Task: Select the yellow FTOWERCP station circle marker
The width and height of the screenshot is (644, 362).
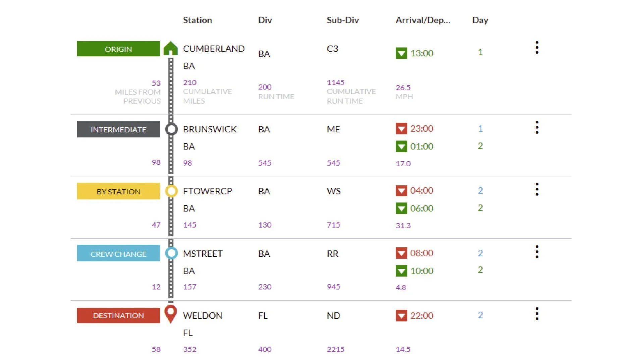Action: click(x=171, y=191)
